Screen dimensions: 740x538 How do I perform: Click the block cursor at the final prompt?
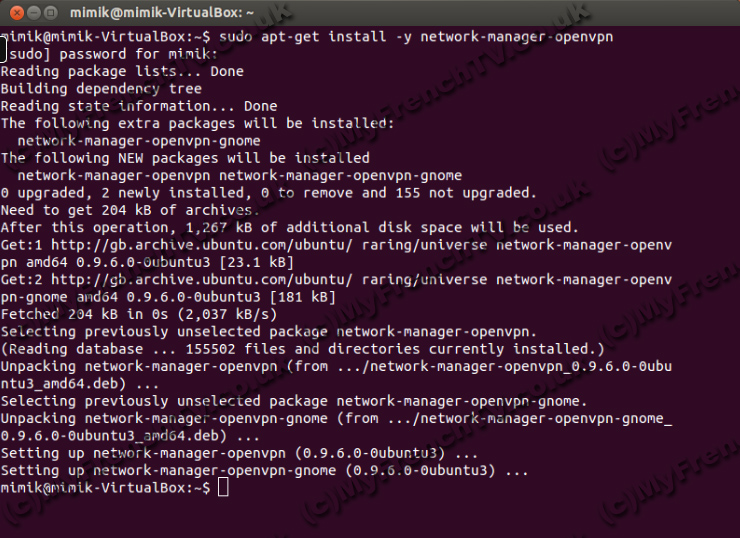click(x=222, y=487)
